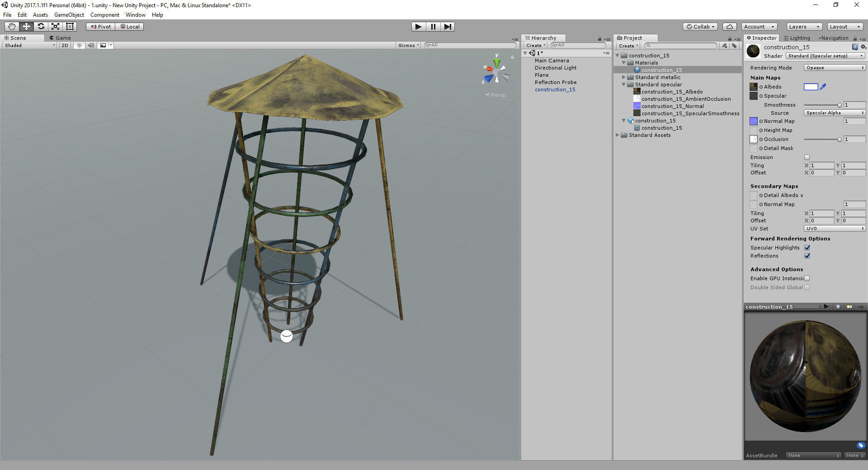Open the GameObject menu

(69, 15)
